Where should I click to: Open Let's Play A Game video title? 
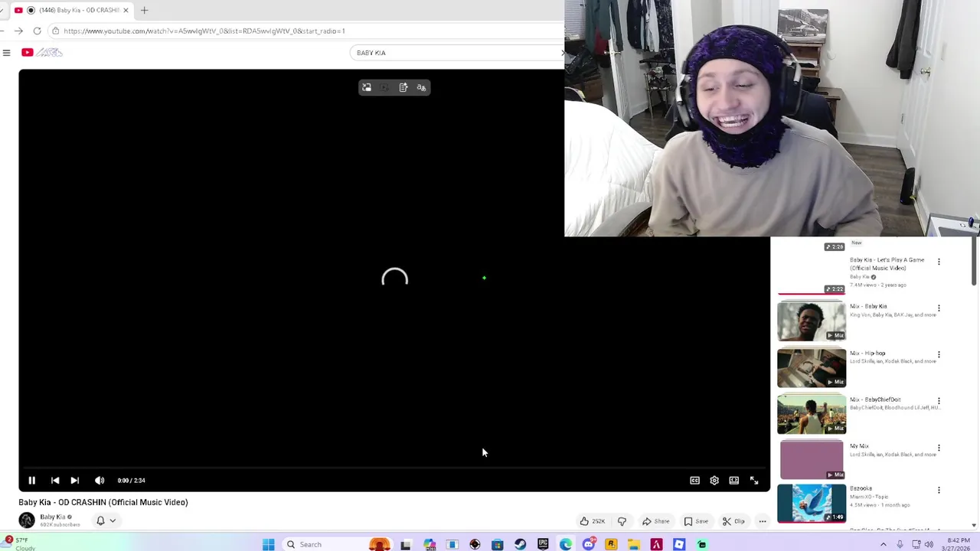[x=887, y=264]
